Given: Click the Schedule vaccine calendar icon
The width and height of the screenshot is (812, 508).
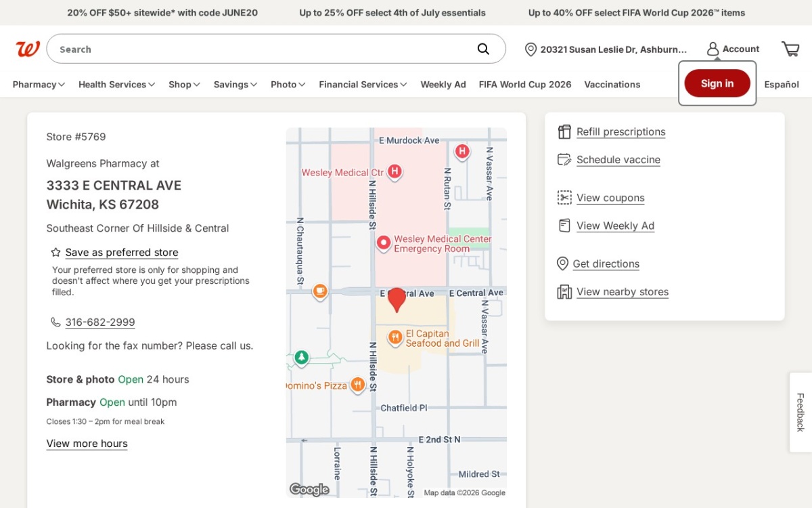Looking at the screenshot, I should tap(564, 159).
